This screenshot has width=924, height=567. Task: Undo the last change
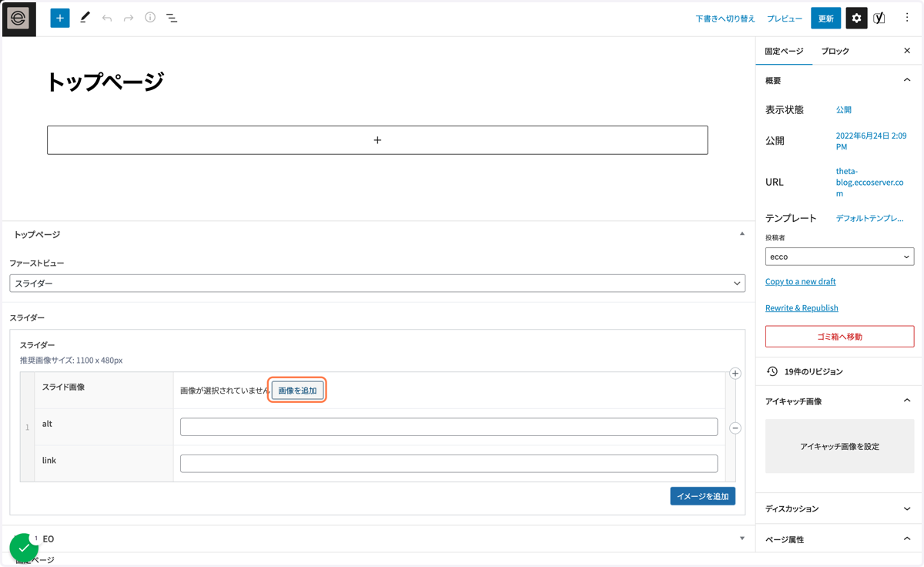[x=107, y=18]
